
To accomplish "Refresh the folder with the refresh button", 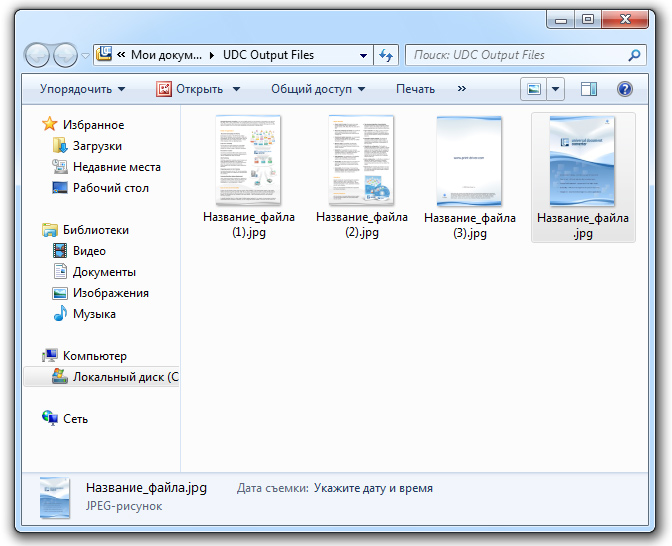I will (386, 55).
